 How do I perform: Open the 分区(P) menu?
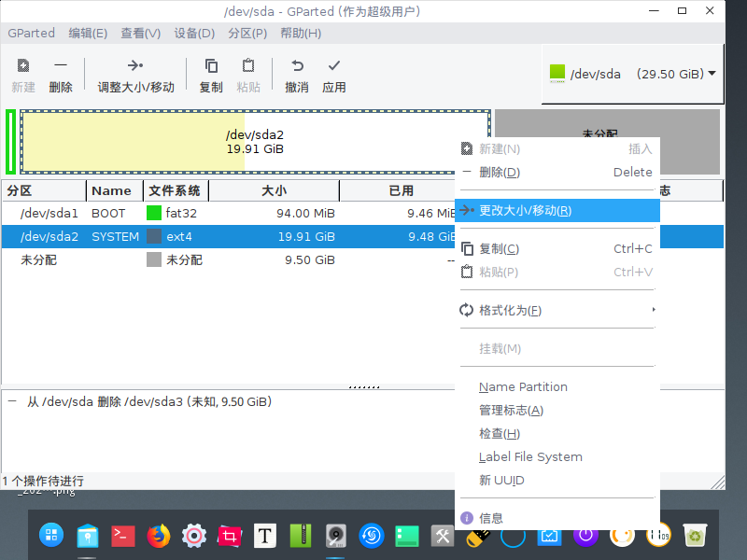pyautogui.click(x=247, y=34)
